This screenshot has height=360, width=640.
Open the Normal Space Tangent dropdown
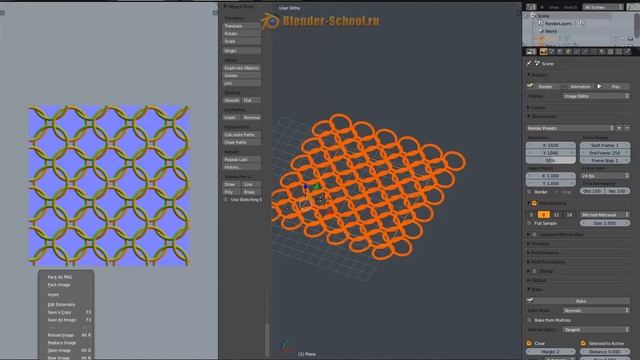pyautogui.click(x=596, y=329)
